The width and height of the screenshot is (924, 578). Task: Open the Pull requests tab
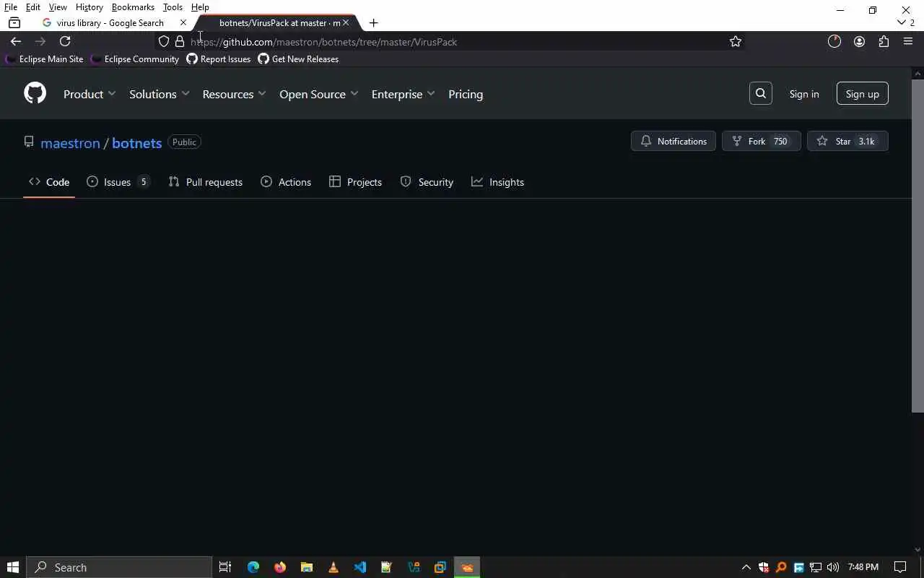click(206, 182)
